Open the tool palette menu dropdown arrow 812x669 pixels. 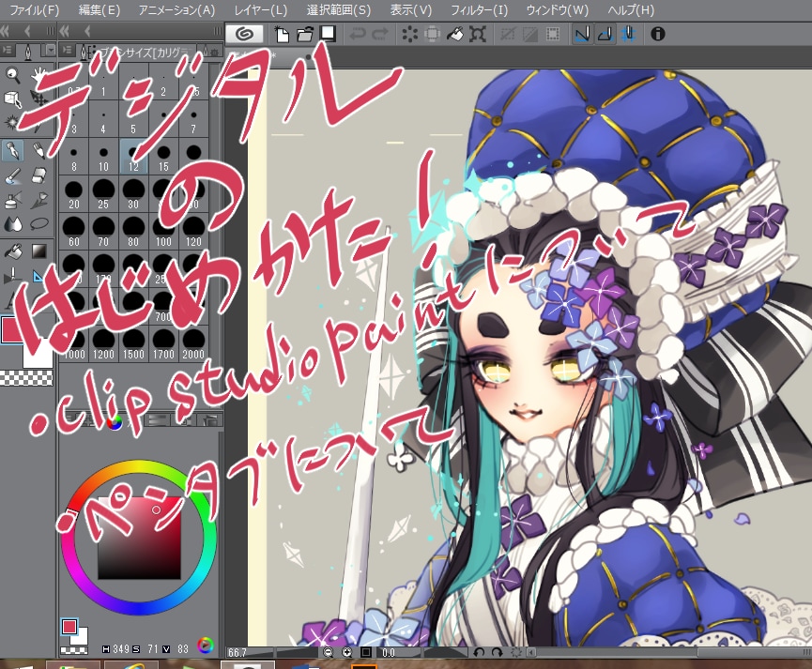[x=51, y=51]
